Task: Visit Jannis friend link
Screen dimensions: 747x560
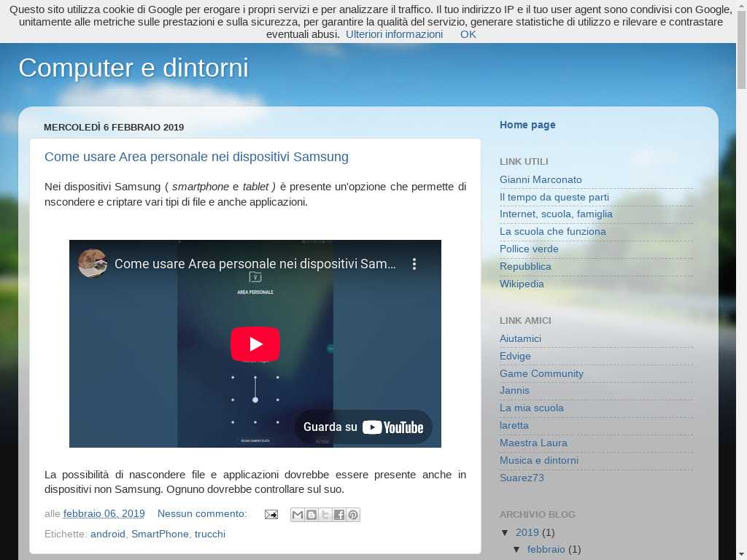Action: click(514, 391)
